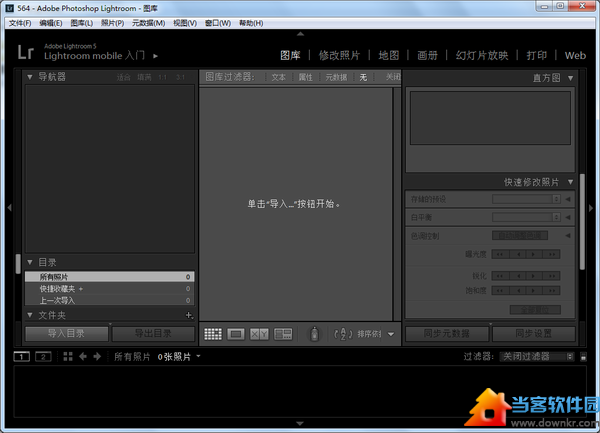Screen dimensions: 600x433
Task: Click the plus icon in Folders panel
Action: click(189, 315)
